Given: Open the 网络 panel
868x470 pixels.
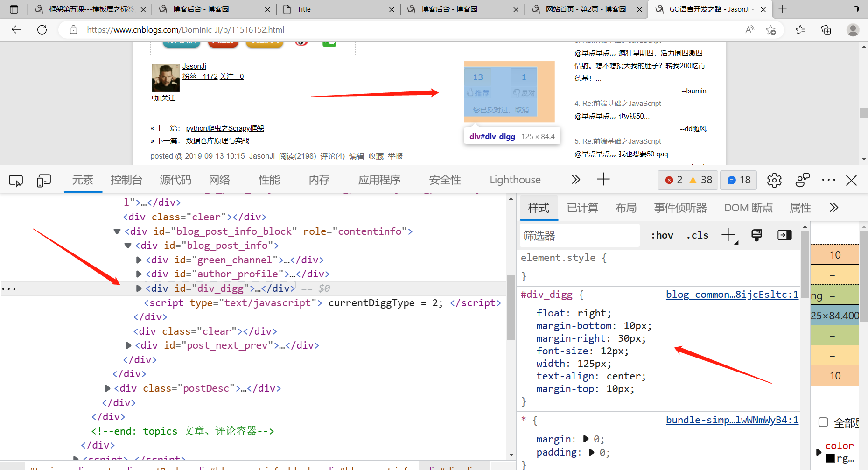Looking at the screenshot, I should pyautogui.click(x=219, y=180).
